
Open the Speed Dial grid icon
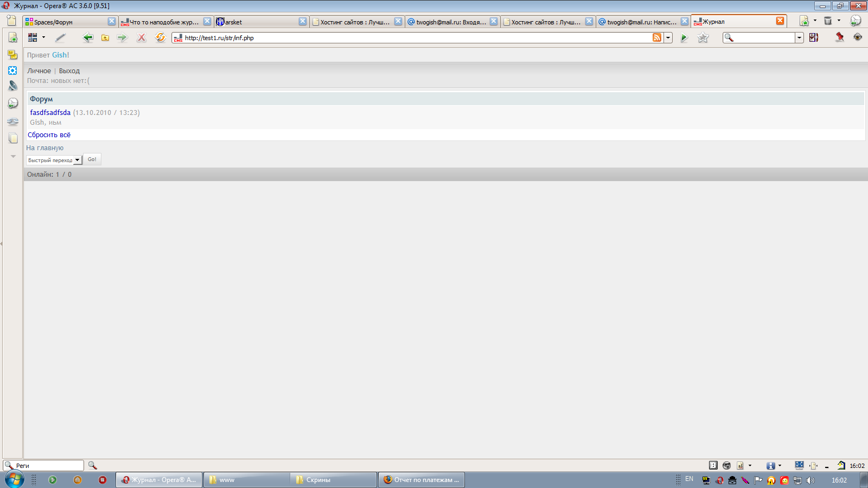tap(33, 37)
